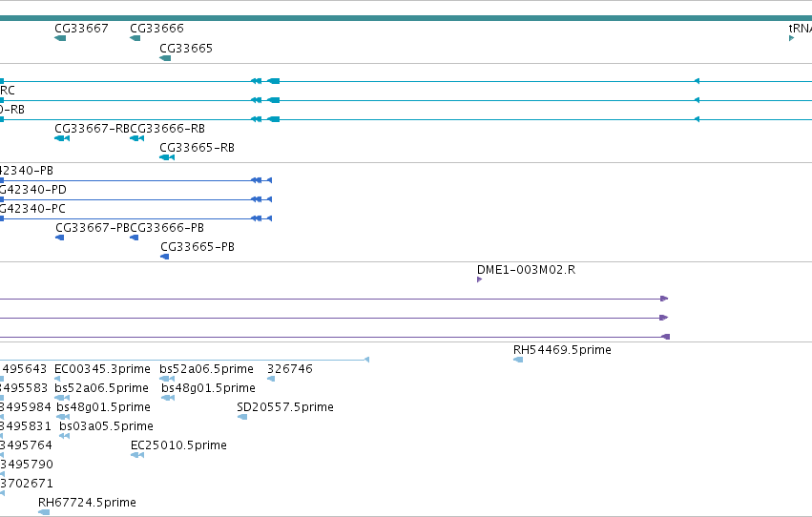Select the EC00345.3prime EST label
Image resolution: width=812 pixels, height=517 pixels.
click(102, 369)
